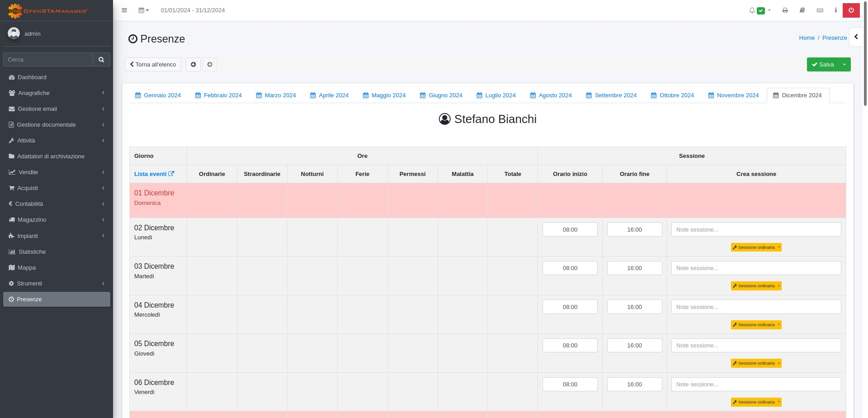Edit start time for 02 Dicembre

pyautogui.click(x=570, y=229)
